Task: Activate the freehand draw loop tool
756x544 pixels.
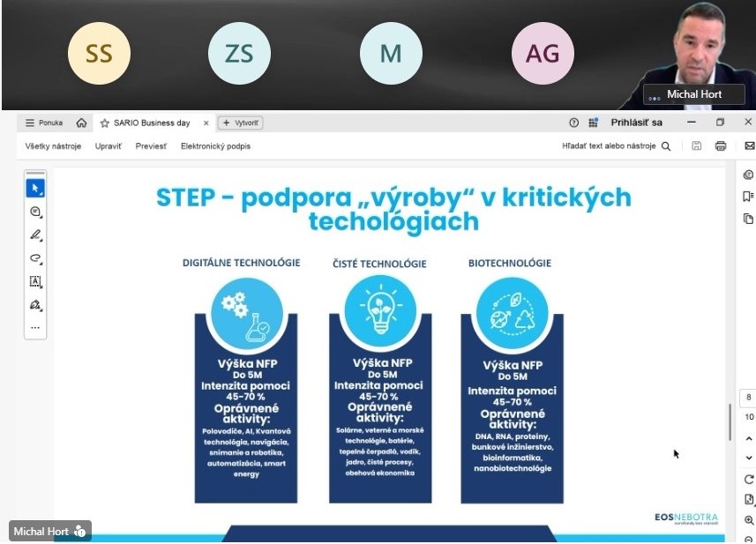Action: click(35, 258)
